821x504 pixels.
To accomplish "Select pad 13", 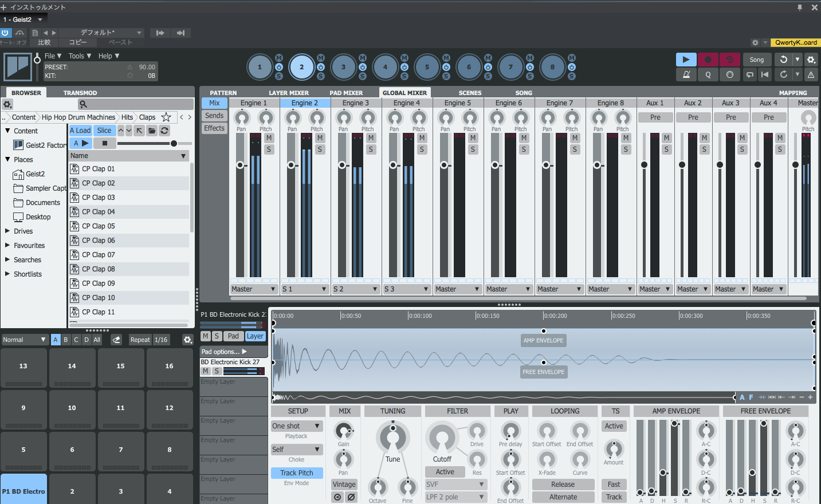I will coord(23,368).
